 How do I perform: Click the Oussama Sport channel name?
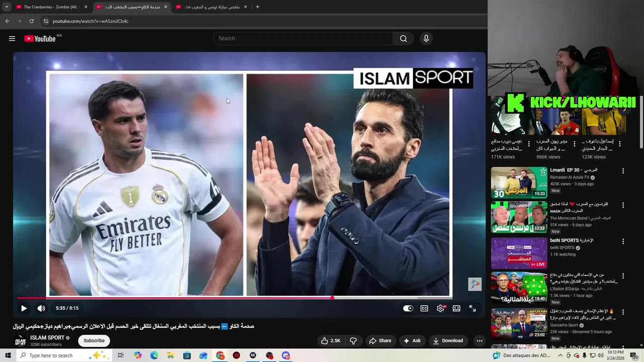(564, 325)
